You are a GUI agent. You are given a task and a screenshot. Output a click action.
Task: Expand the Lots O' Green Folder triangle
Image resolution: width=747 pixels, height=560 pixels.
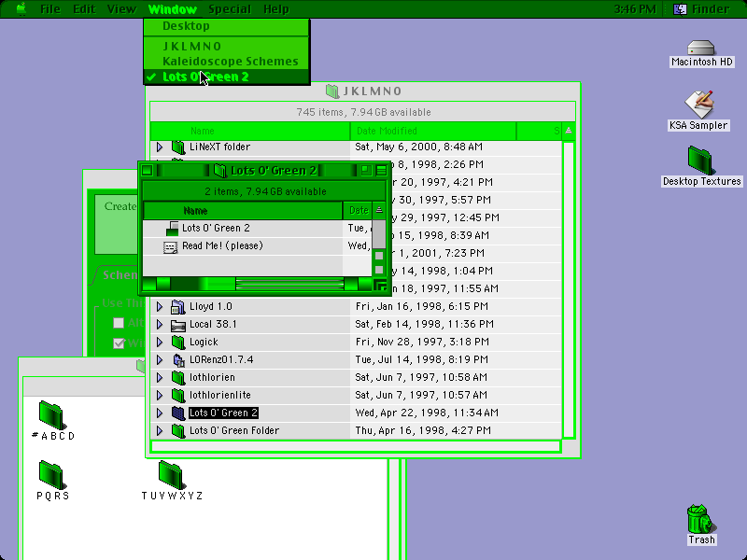tap(160, 431)
